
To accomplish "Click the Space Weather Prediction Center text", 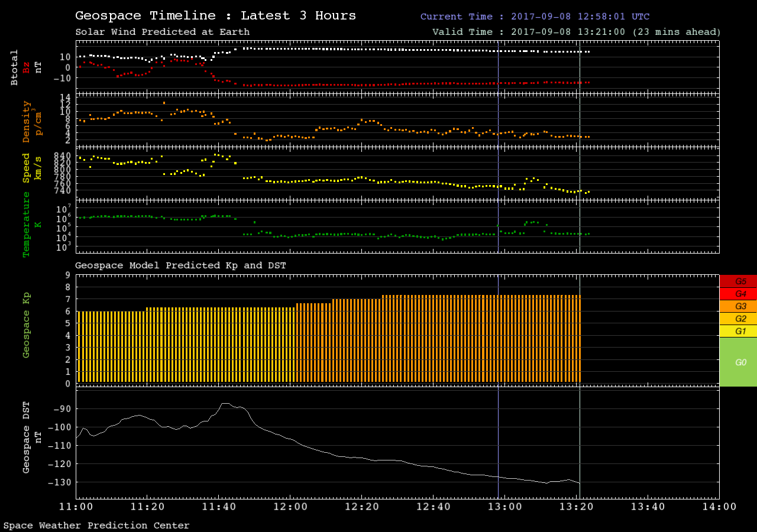I will [96, 525].
